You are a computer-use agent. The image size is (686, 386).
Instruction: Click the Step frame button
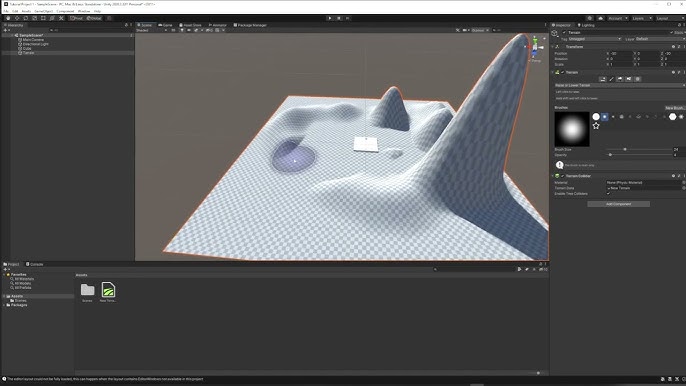tap(347, 18)
